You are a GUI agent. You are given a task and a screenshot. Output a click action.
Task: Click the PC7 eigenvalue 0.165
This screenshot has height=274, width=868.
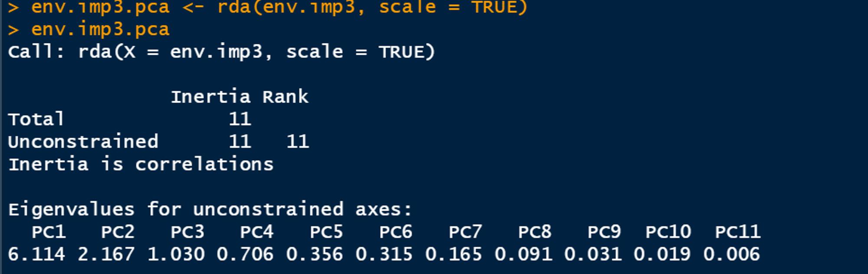click(454, 254)
